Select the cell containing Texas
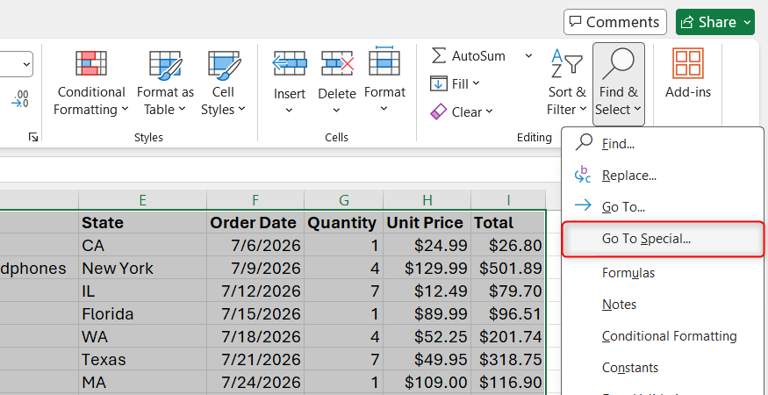768x395 pixels. pos(143,359)
